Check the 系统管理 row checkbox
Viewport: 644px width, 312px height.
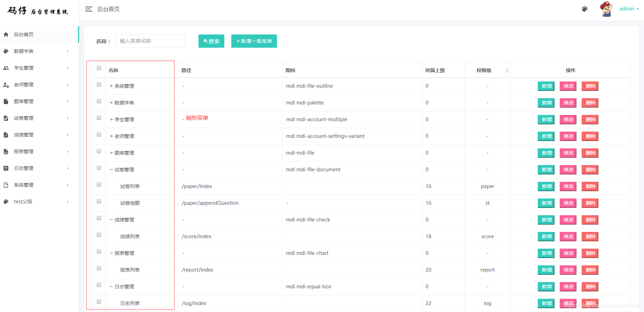pos(99,84)
